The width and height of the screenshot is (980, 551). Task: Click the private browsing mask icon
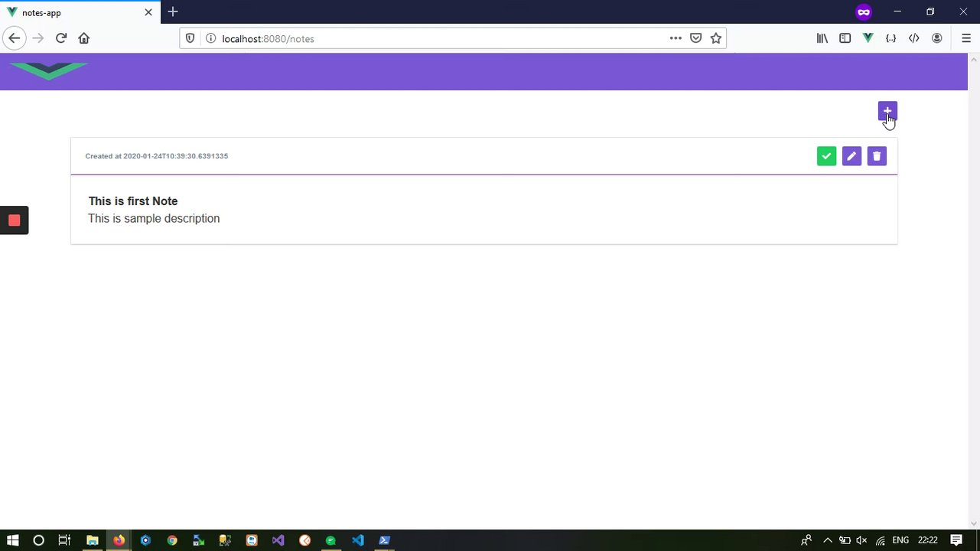point(863,12)
